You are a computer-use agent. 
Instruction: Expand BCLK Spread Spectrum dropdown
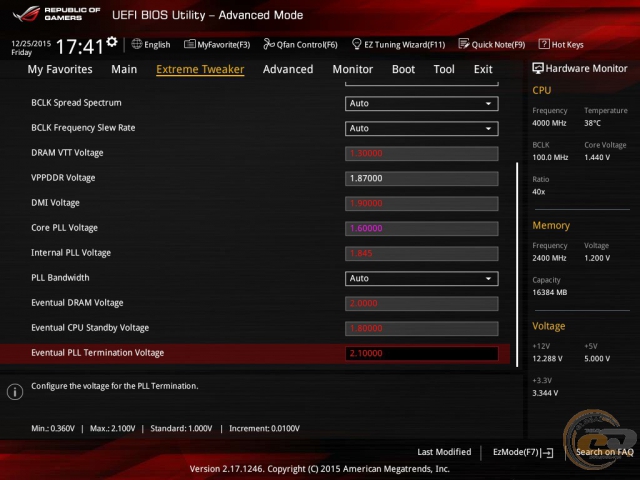point(422,103)
